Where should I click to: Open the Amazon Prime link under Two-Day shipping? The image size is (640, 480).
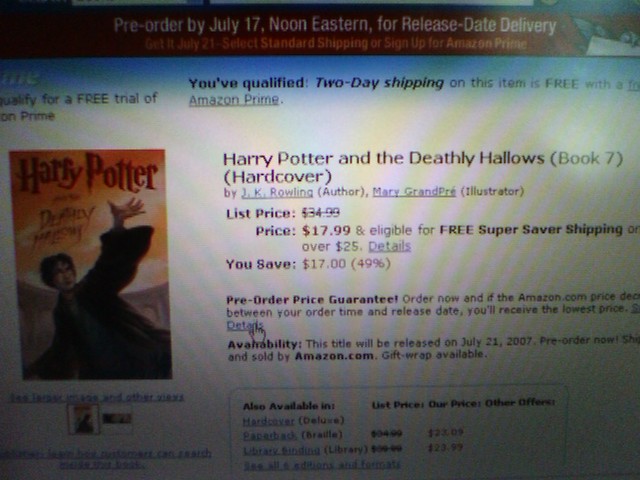click(x=234, y=100)
